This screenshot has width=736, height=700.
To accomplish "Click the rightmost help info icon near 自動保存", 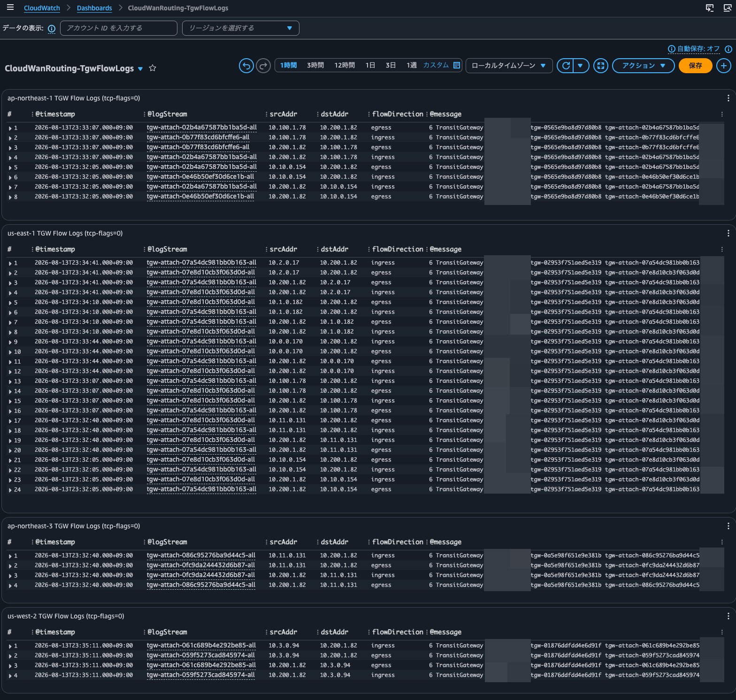I will [x=728, y=49].
